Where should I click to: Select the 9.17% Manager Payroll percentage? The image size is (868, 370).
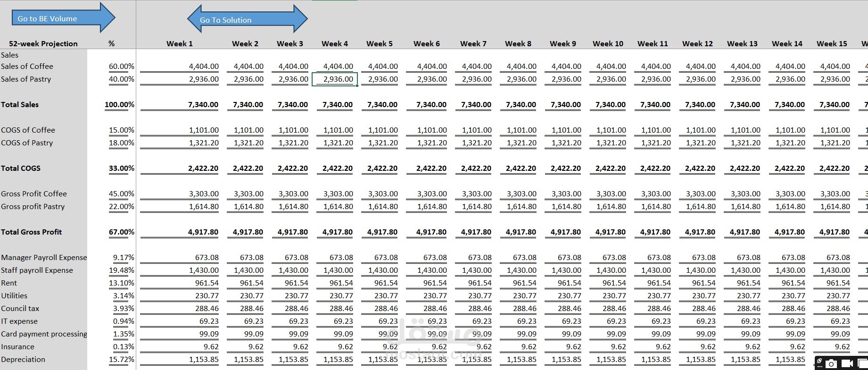[124, 257]
